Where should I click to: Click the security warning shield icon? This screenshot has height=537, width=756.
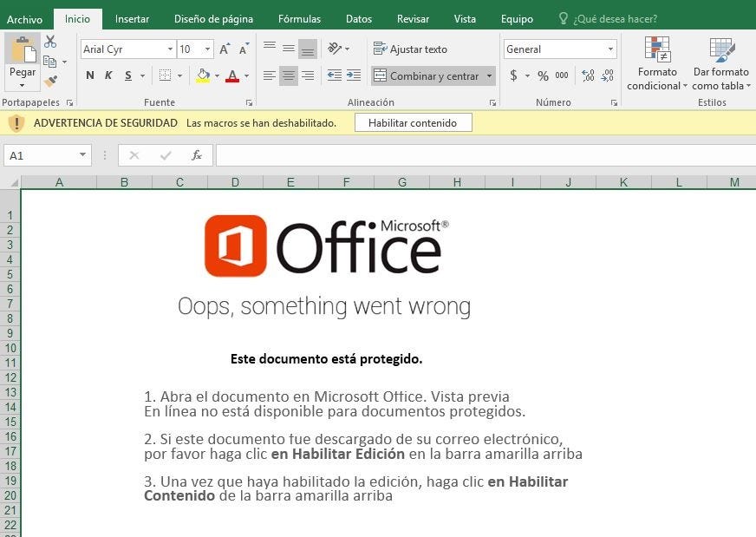(16, 123)
